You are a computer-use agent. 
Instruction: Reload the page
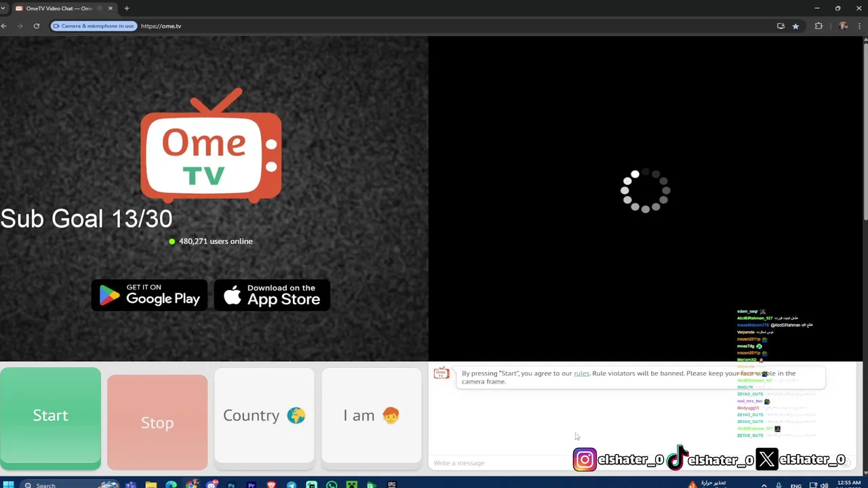37,26
